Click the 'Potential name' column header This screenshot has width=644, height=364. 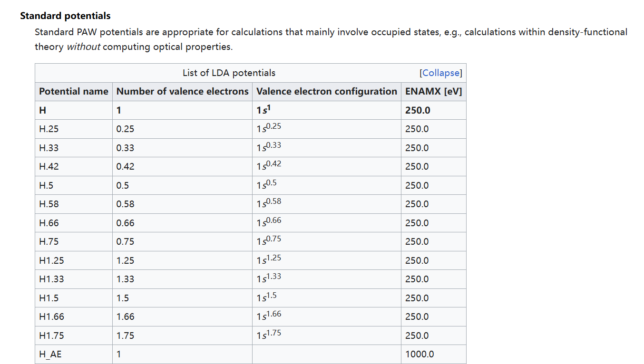coord(74,91)
